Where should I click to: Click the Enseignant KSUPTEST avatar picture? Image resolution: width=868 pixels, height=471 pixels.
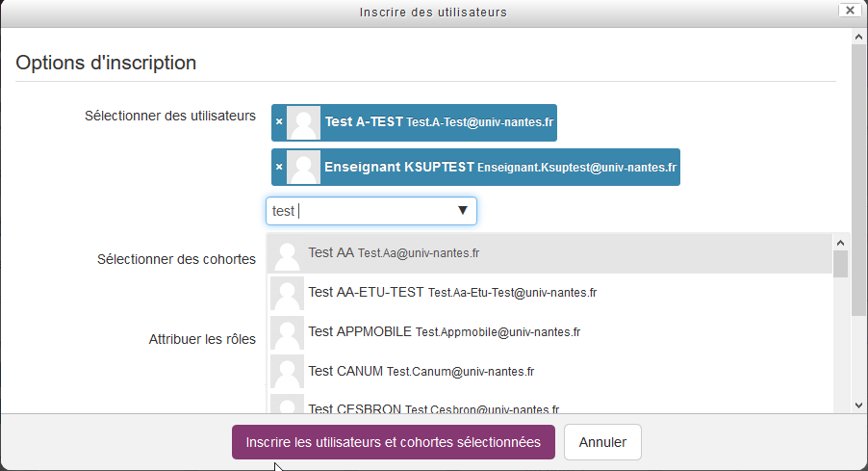tap(304, 167)
